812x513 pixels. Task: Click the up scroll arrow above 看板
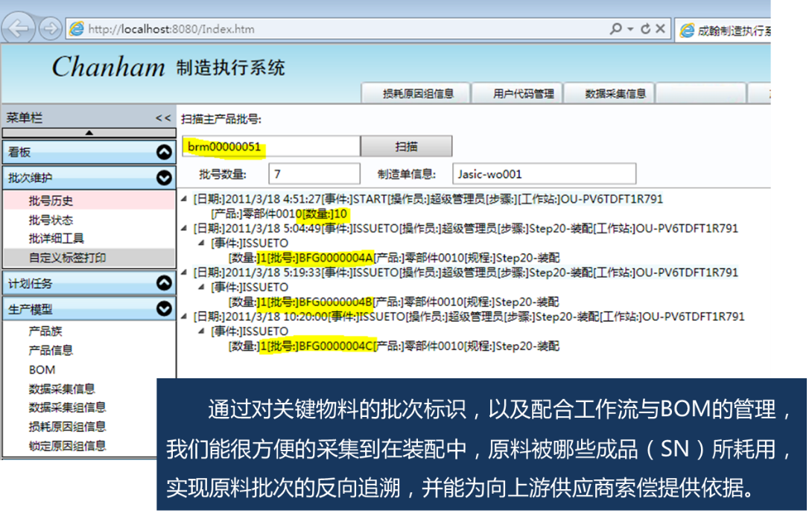pos(90,133)
